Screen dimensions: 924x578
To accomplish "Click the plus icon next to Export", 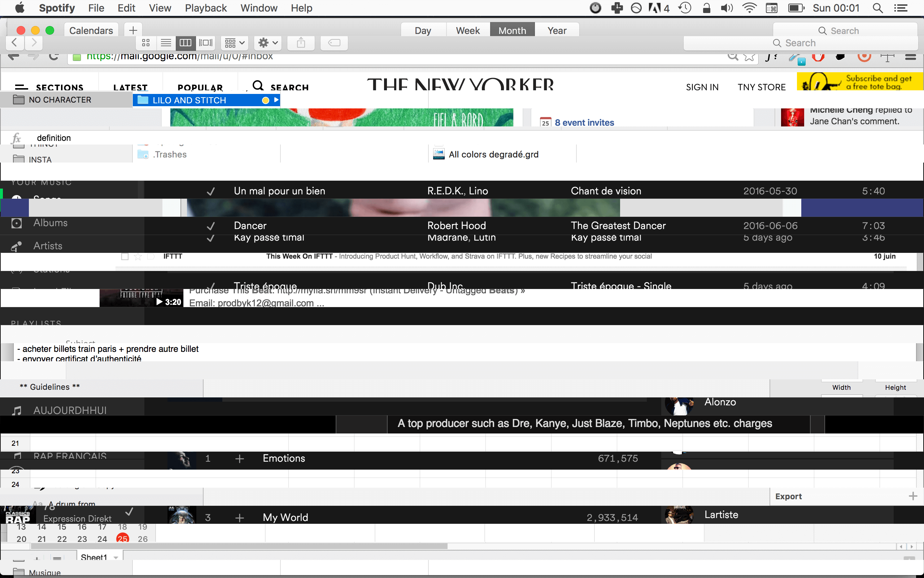I will point(913,496).
